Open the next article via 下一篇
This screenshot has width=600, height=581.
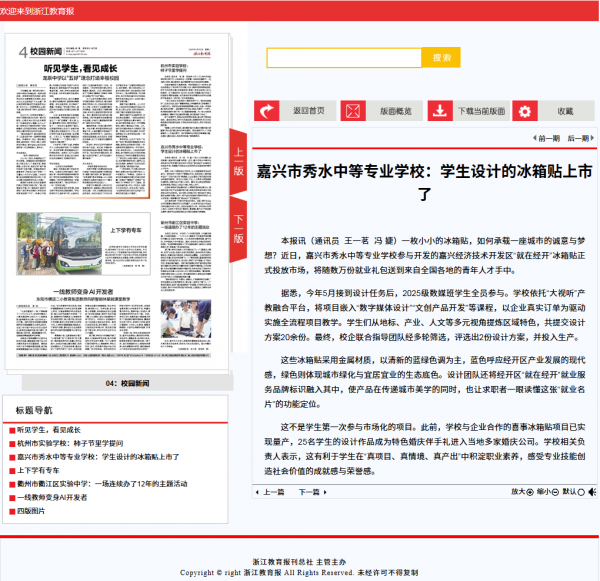(x=309, y=492)
